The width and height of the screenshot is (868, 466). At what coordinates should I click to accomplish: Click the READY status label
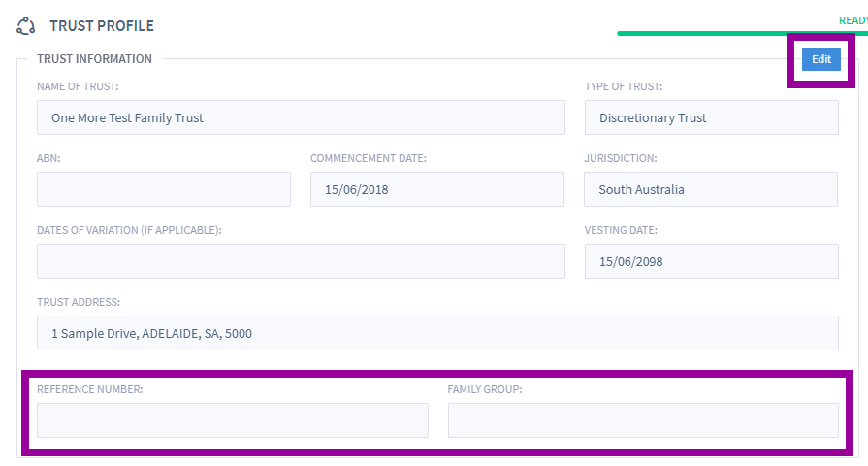coord(853,20)
